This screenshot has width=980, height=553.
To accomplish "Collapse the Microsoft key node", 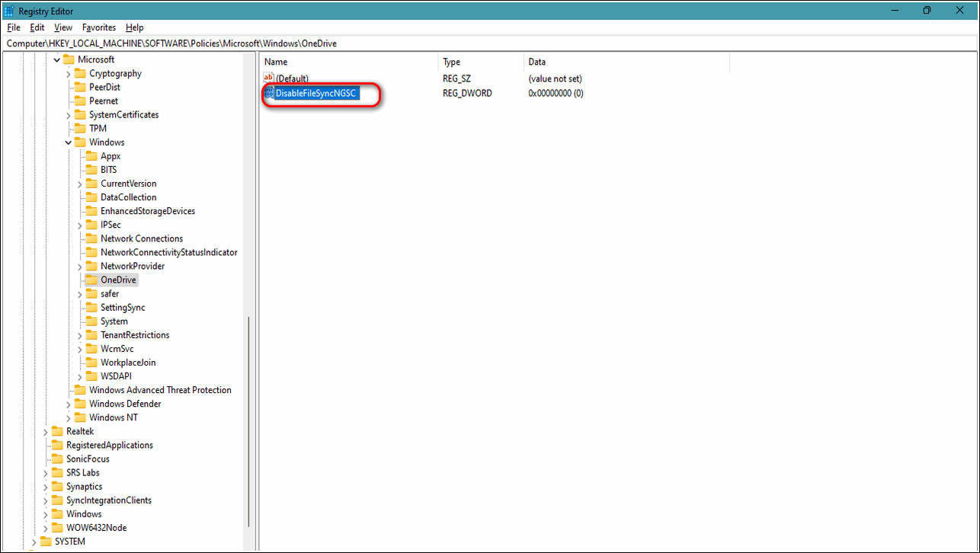I will click(x=57, y=60).
